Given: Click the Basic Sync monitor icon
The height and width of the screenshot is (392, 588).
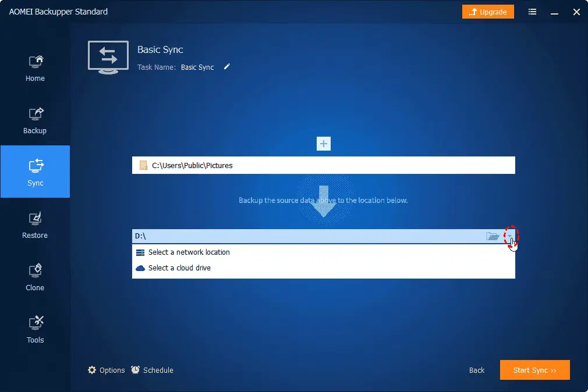Looking at the screenshot, I should (x=108, y=58).
